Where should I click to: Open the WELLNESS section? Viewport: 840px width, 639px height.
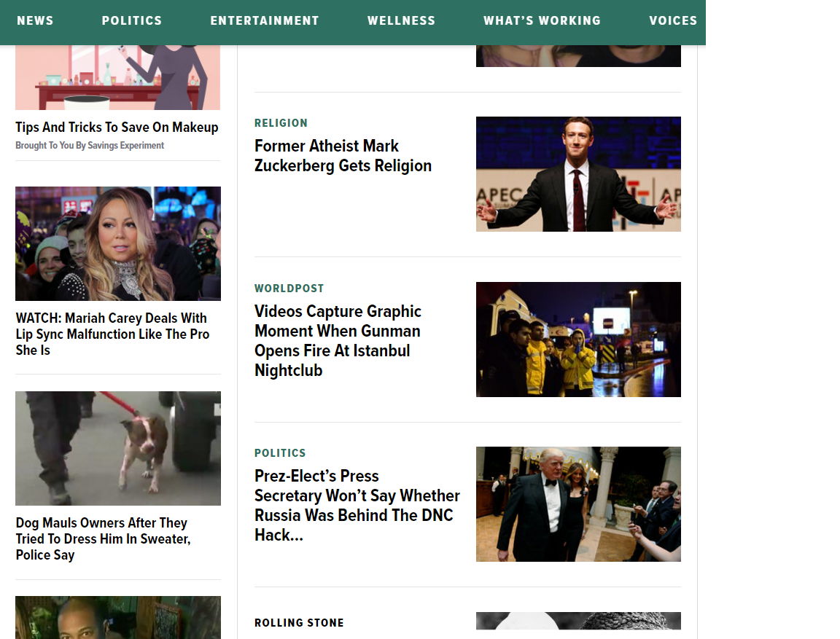[x=401, y=20]
